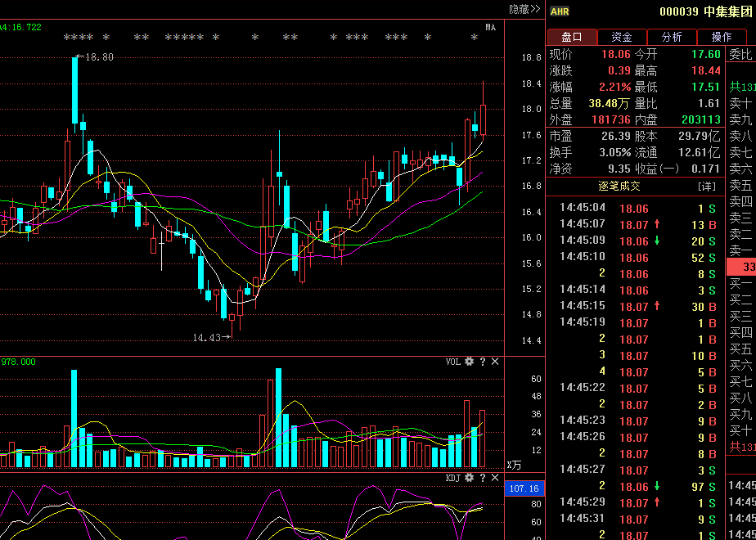Switch to the 分析 tab
Image resolution: width=756 pixels, height=540 pixels.
pos(672,37)
